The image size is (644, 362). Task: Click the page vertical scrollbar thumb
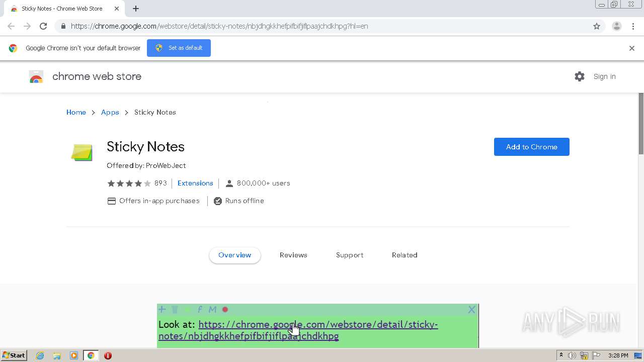click(641, 123)
